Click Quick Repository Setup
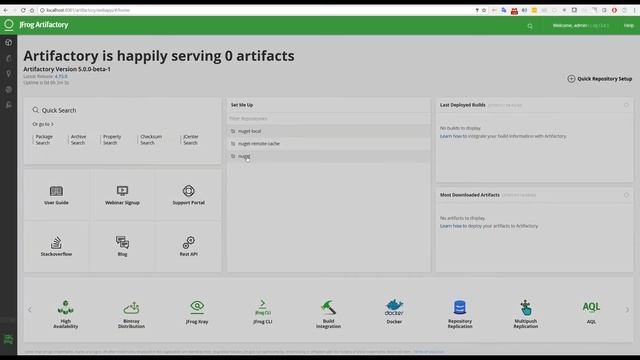Screen dimensions: 640x360 pyautogui.click(x=600, y=79)
